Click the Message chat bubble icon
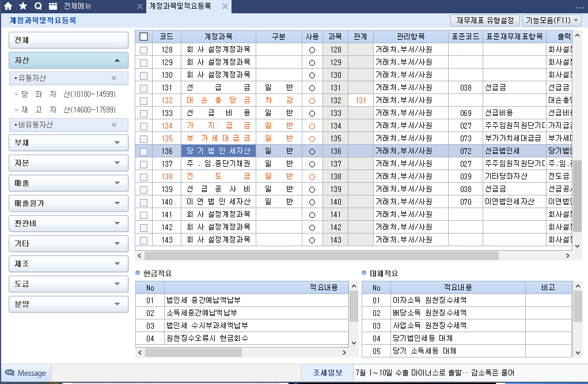588x384 pixels. pyautogui.click(x=10, y=372)
